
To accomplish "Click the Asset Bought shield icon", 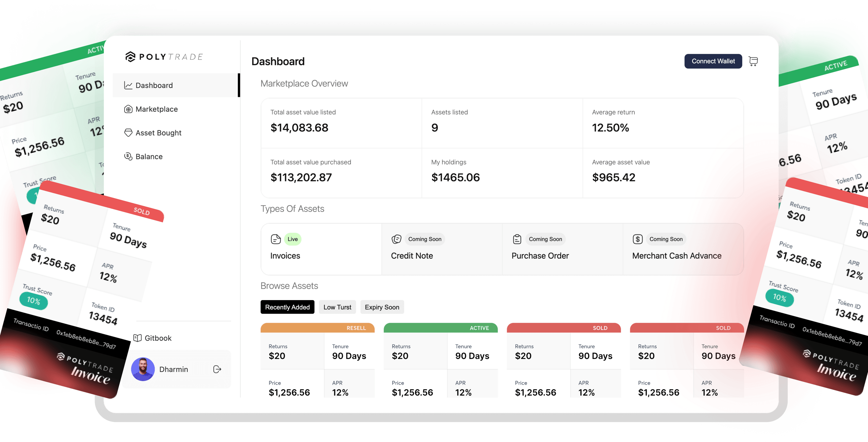I will point(128,132).
